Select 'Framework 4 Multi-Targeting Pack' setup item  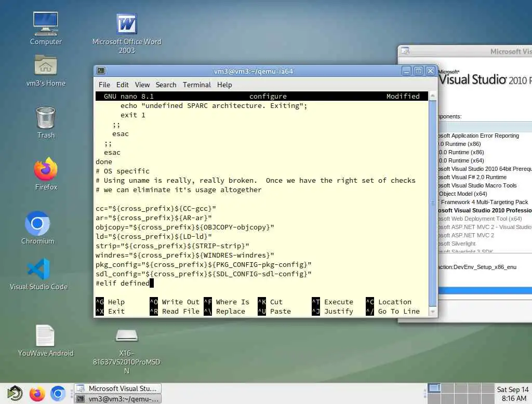click(x=484, y=202)
